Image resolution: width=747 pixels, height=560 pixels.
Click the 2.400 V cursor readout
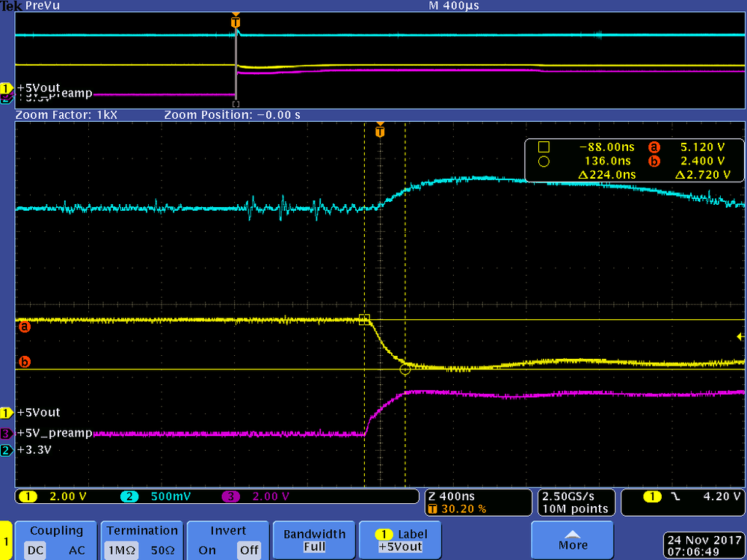[703, 161]
